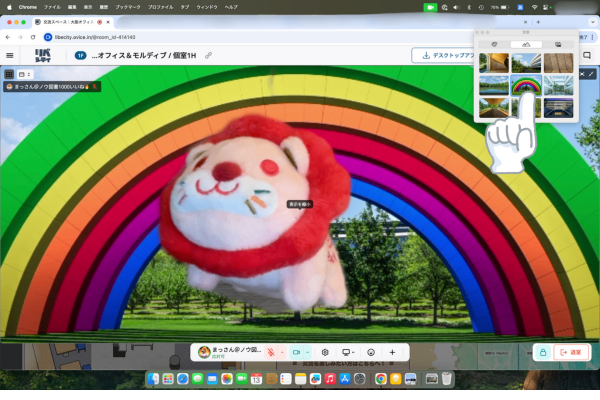Screen dimensions: 600x400
Task: Go back in Chrome
Action: pyautogui.click(x=8, y=37)
